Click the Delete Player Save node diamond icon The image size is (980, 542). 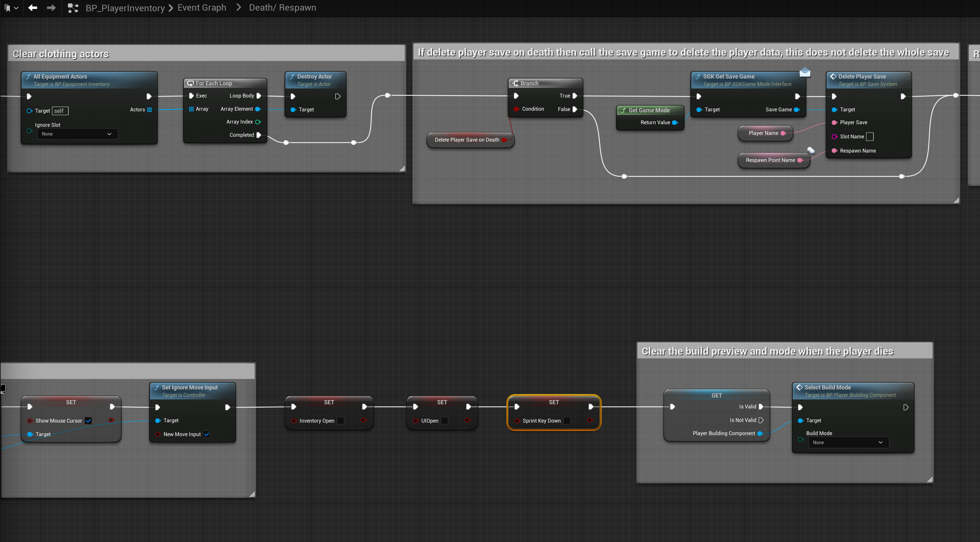click(x=833, y=76)
